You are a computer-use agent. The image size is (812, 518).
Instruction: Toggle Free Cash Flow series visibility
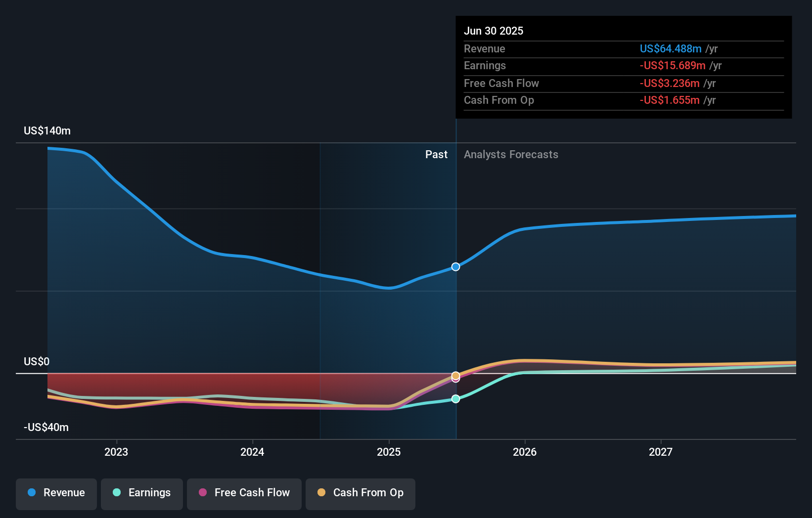tap(244, 493)
